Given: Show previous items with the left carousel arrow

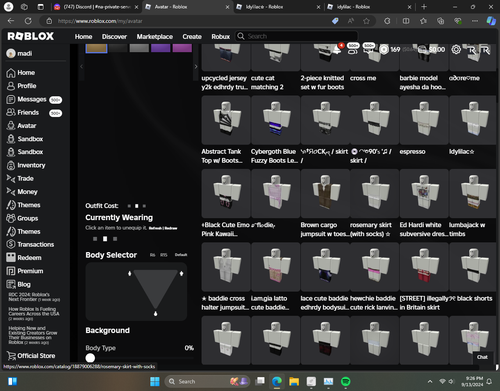Looking at the screenshot, I should pos(82,67).
